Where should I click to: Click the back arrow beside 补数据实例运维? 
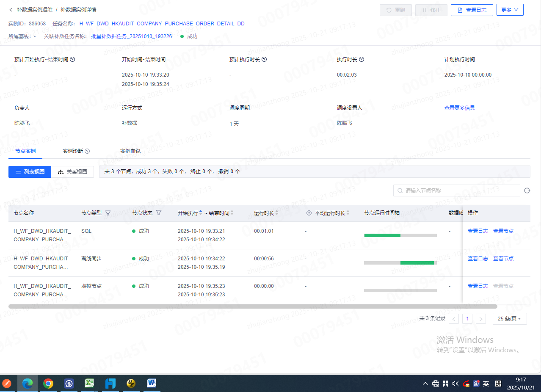pyautogui.click(x=11, y=9)
